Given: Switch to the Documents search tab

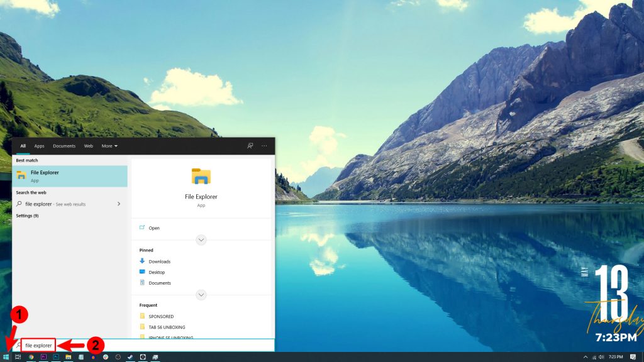Looking at the screenshot, I should coord(64,146).
